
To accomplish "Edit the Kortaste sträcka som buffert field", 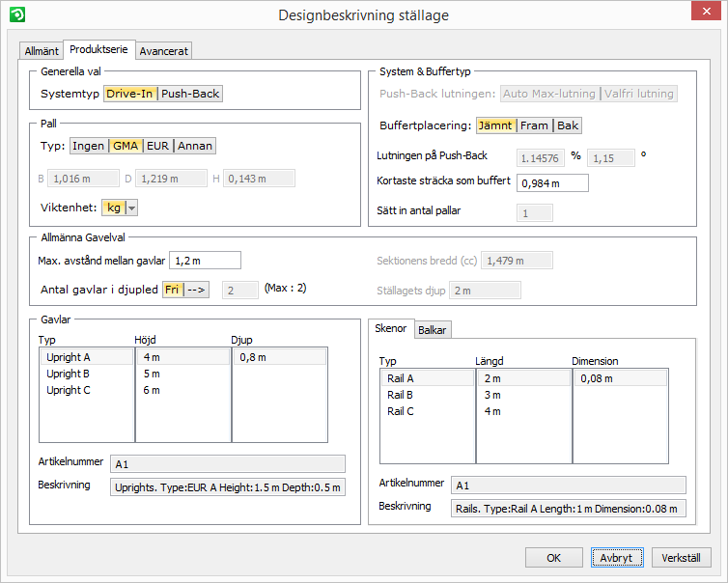I will click(552, 182).
